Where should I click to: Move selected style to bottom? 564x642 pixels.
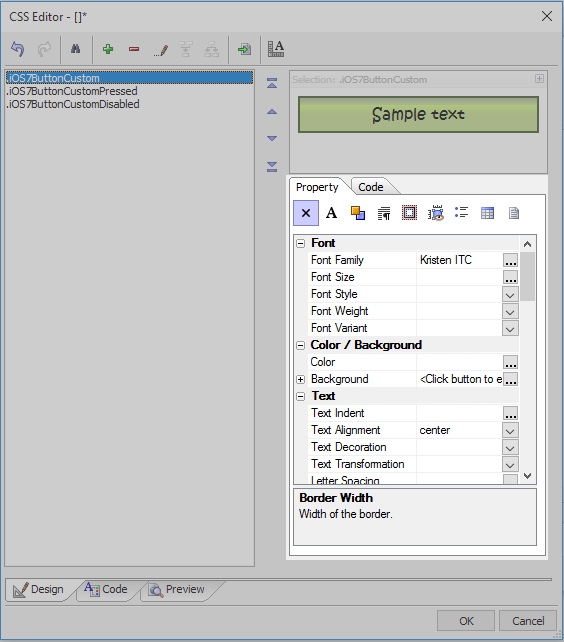(272, 167)
